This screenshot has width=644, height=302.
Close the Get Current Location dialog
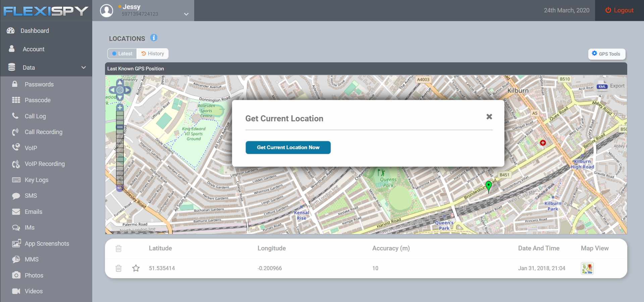(x=489, y=117)
